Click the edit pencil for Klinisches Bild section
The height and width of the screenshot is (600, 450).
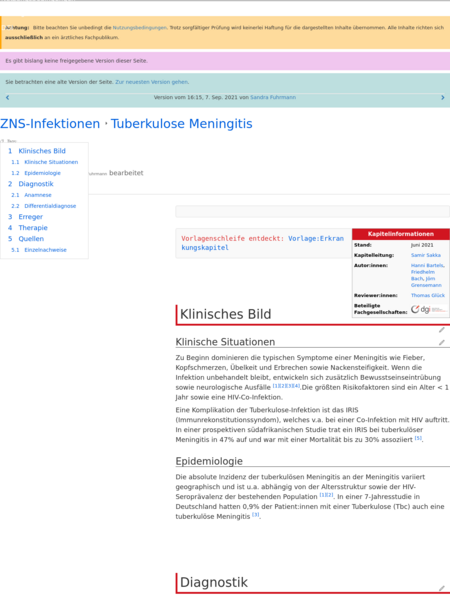(442, 330)
